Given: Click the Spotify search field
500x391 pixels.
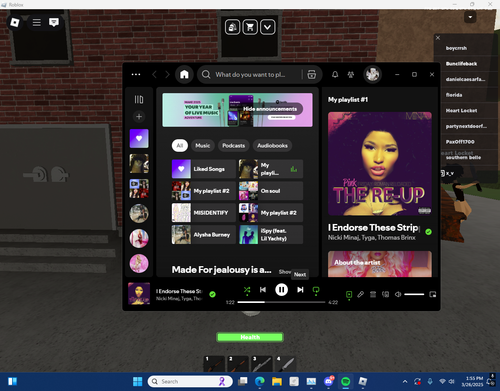Looking at the screenshot, I should tap(250, 74).
